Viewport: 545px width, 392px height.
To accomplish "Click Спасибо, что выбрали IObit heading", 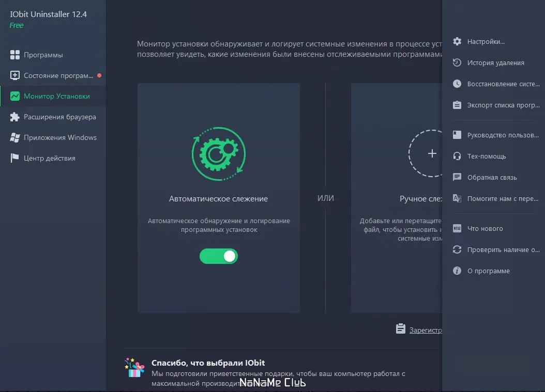I will coord(208,363).
